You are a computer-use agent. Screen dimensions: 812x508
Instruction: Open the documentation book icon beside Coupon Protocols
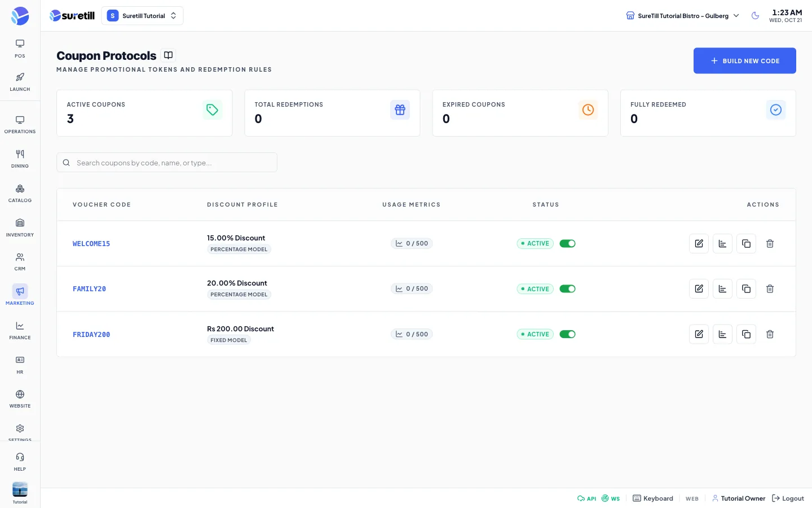tap(168, 55)
